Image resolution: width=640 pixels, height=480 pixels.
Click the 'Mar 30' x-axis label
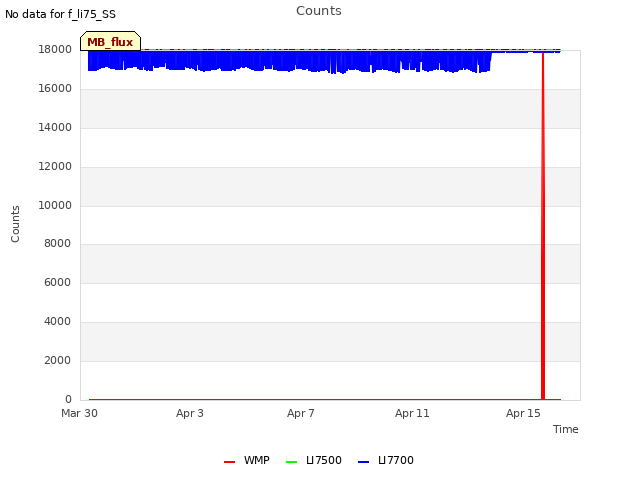click(x=80, y=413)
